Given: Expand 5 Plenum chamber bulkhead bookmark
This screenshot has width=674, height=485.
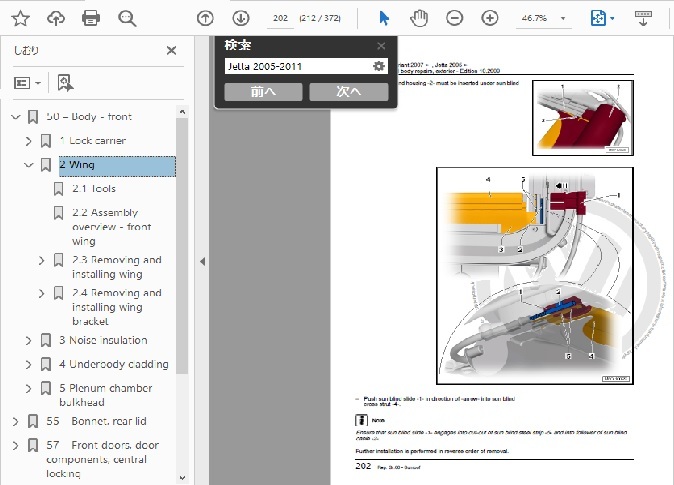Looking at the screenshot, I should coord(28,388).
